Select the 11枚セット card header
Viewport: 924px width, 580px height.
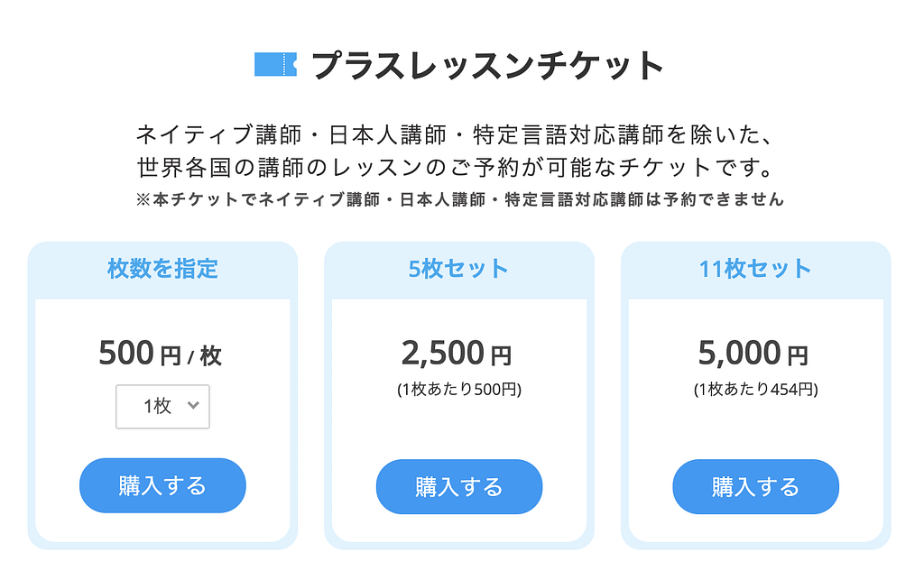coord(755,269)
